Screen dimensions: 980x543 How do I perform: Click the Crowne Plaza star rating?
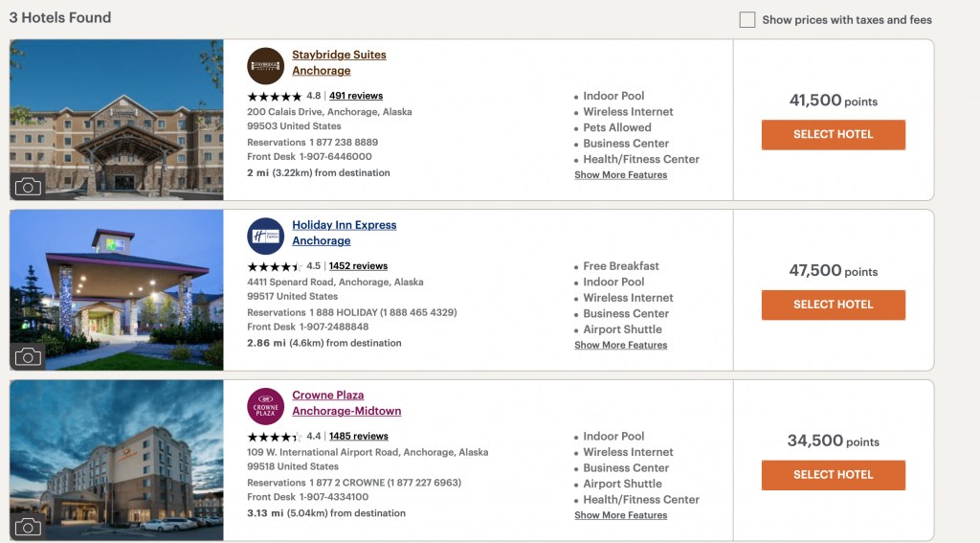(275, 437)
